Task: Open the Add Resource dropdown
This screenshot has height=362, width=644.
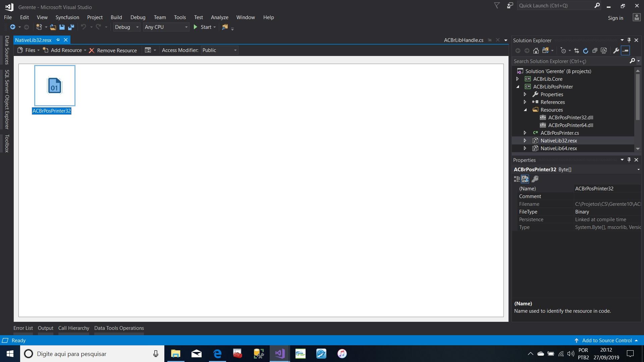Action: click(64, 50)
